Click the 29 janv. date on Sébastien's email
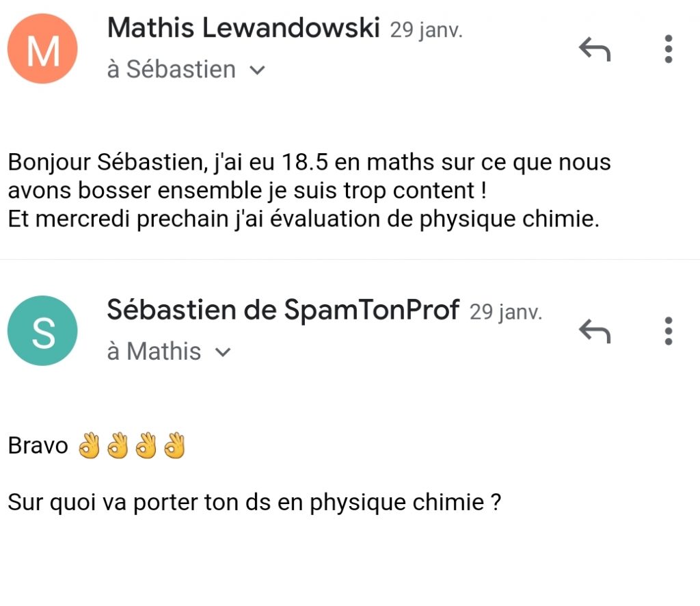Image resolution: width=700 pixels, height=606 pixels. pyautogui.click(x=506, y=313)
